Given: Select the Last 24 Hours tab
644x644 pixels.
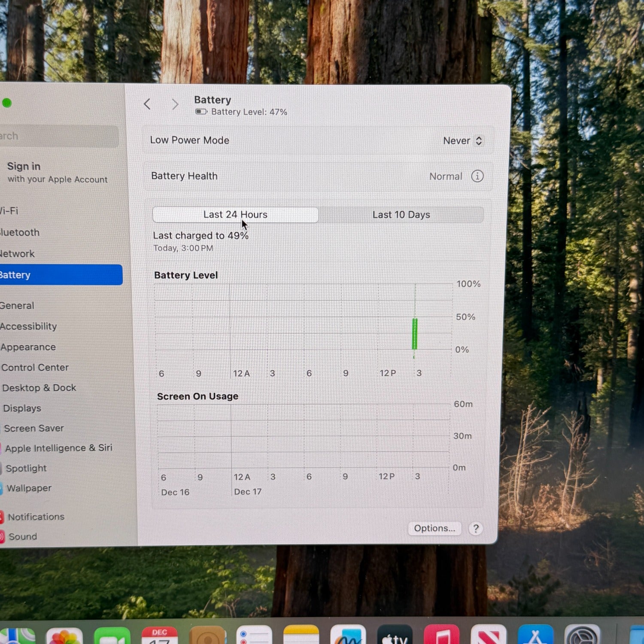Looking at the screenshot, I should click(235, 215).
